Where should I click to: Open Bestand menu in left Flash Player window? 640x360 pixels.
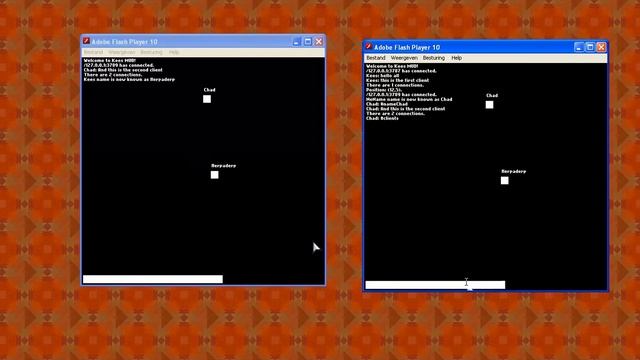point(93,52)
